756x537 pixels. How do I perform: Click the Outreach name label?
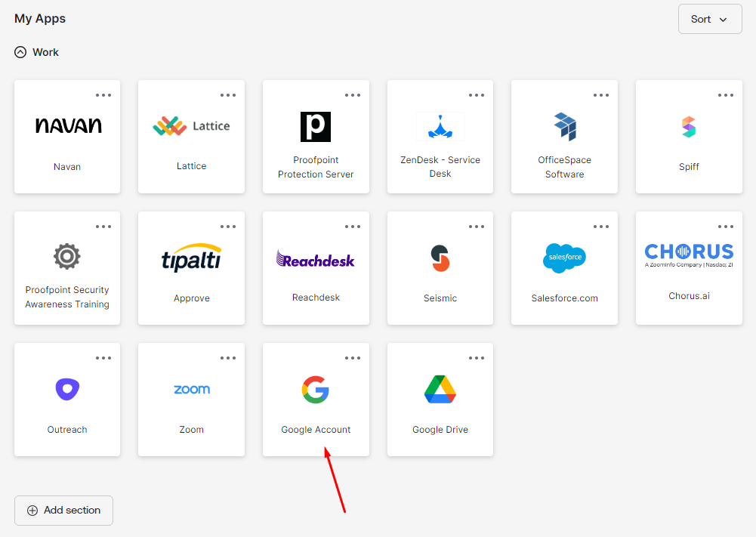click(x=67, y=430)
